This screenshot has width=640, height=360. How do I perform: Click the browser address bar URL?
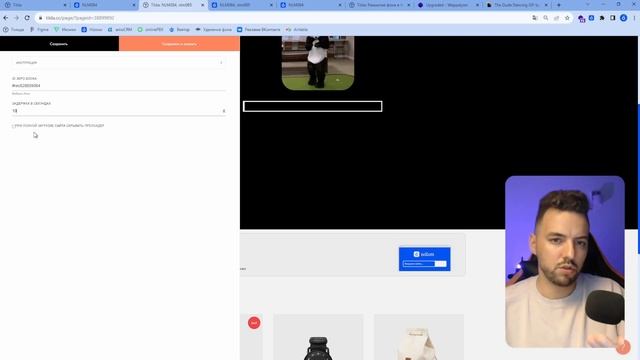click(x=80, y=18)
